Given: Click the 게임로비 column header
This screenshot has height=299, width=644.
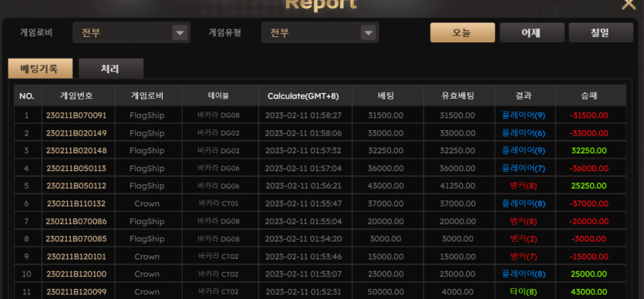Looking at the screenshot, I should click(147, 96).
